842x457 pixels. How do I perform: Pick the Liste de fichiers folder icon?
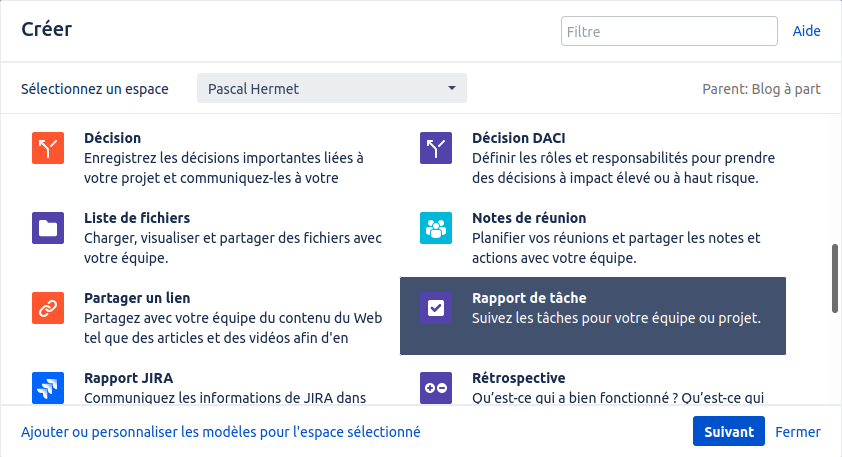(48, 228)
